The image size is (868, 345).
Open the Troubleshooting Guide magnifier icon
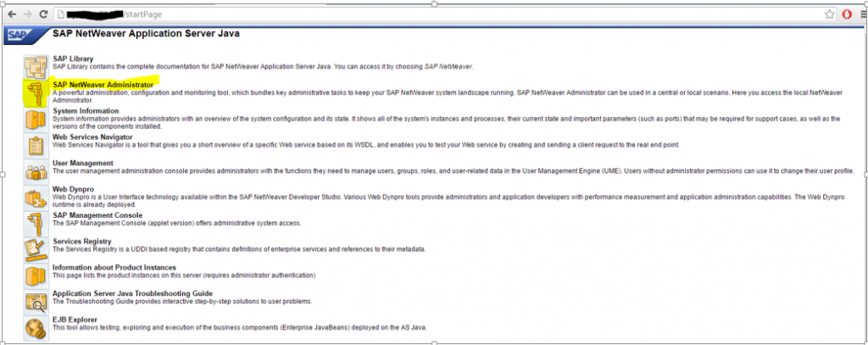point(36,302)
